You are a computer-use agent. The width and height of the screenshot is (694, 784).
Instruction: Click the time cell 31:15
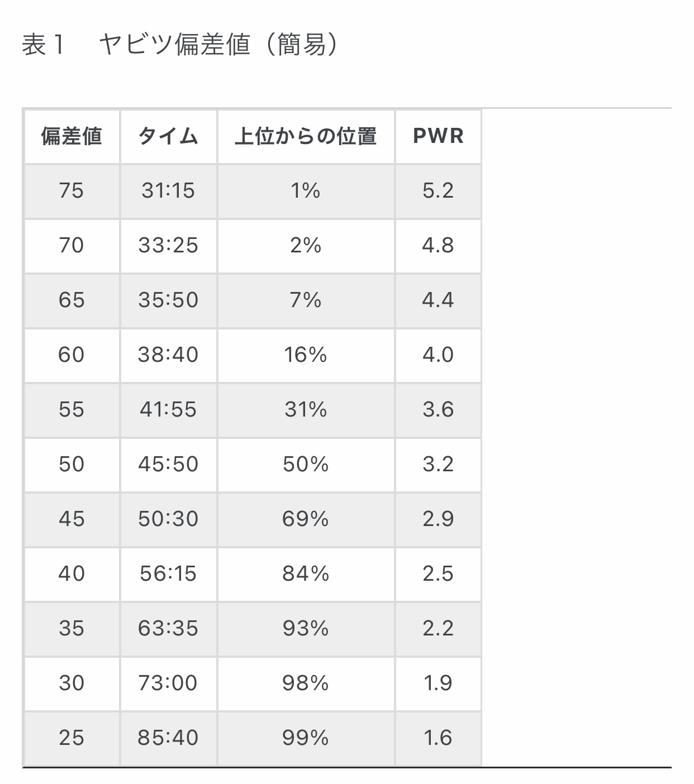(x=168, y=191)
